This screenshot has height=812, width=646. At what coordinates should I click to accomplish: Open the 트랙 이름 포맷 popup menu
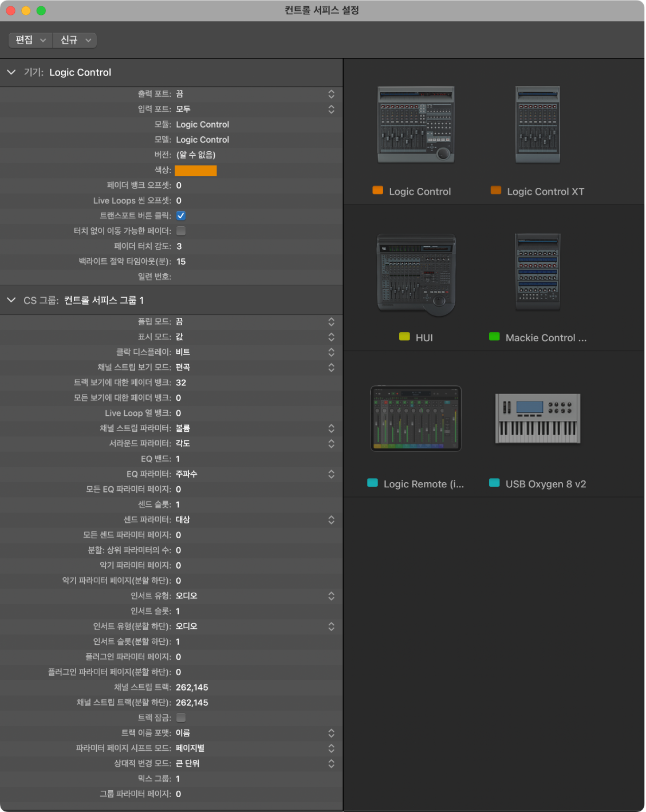(331, 733)
